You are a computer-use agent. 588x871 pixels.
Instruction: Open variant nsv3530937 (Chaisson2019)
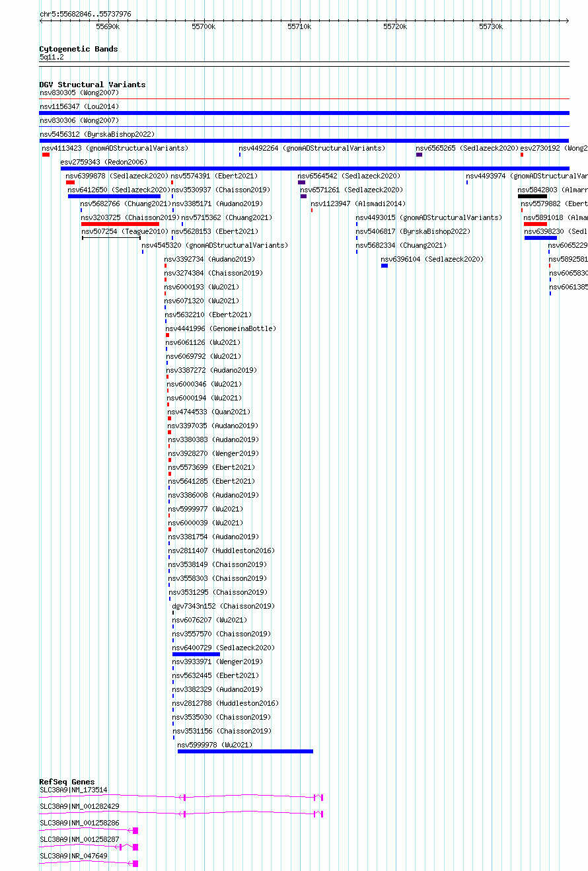pyautogui.click(x=221, y=190)
